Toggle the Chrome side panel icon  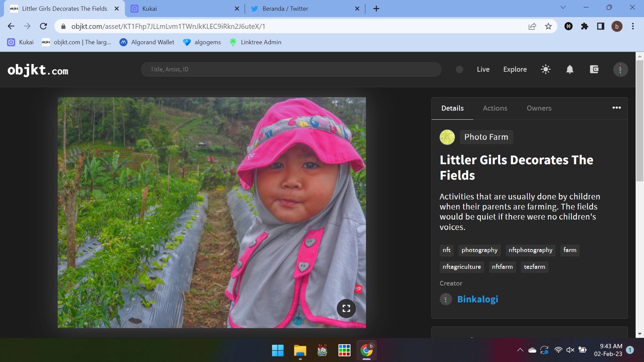click(x=600, y=26)
